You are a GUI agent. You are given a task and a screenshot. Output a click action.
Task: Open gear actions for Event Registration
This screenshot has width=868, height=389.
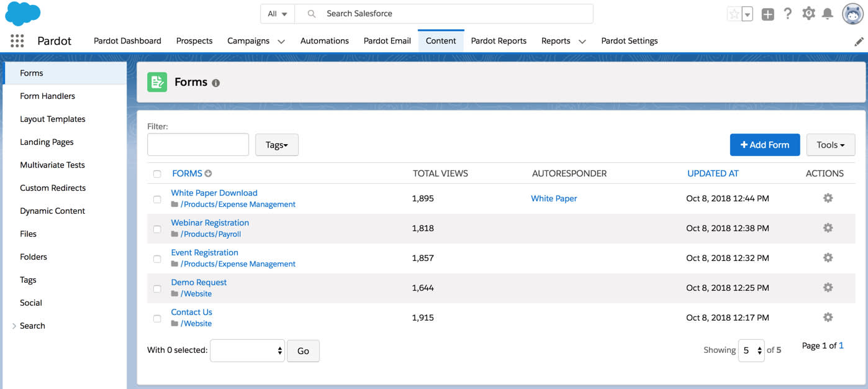pos(828,258)
